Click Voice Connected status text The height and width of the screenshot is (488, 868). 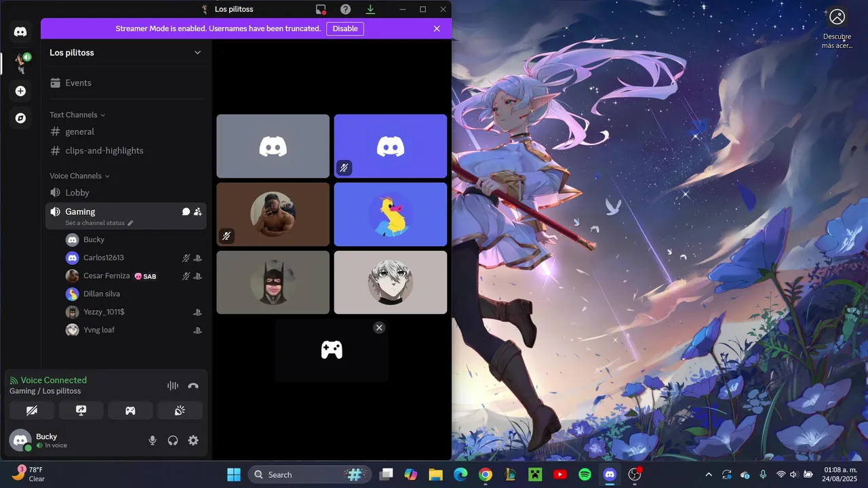54,380
